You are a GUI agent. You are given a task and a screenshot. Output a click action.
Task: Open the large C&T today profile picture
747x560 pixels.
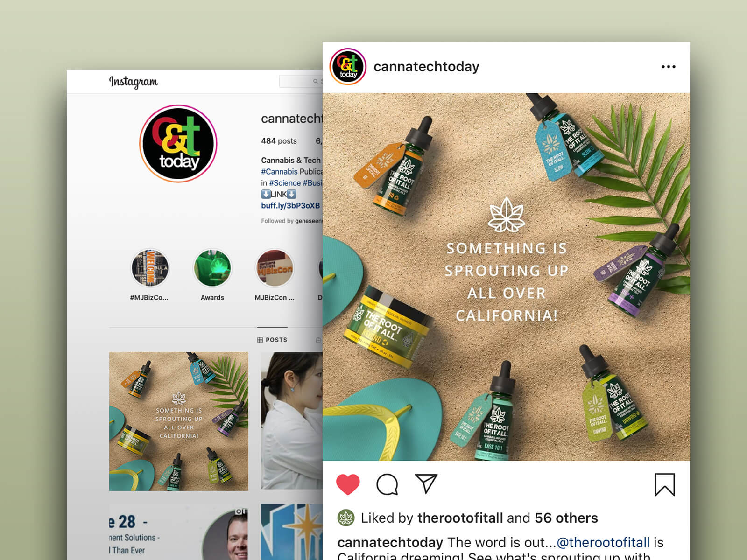click(178, 143)
